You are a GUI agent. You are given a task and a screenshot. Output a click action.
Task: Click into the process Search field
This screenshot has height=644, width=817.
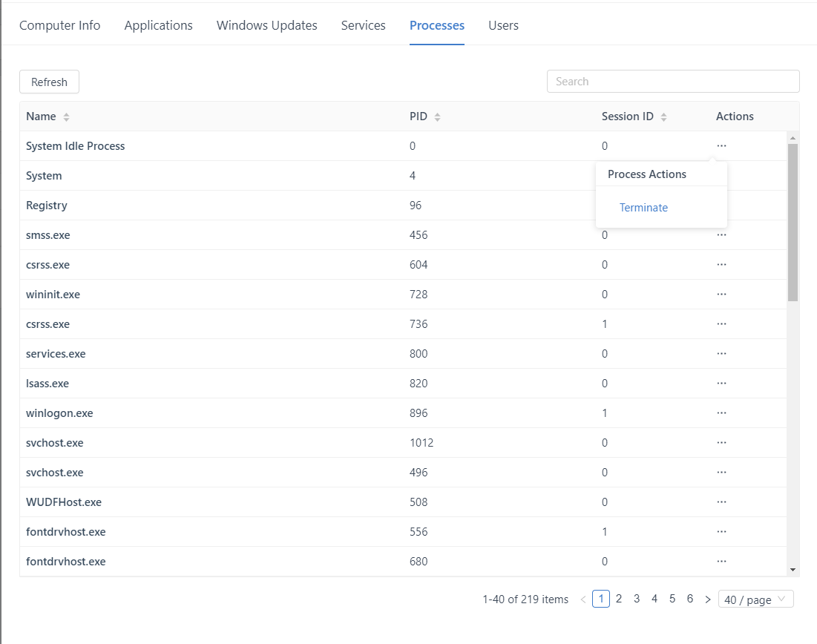672,82
